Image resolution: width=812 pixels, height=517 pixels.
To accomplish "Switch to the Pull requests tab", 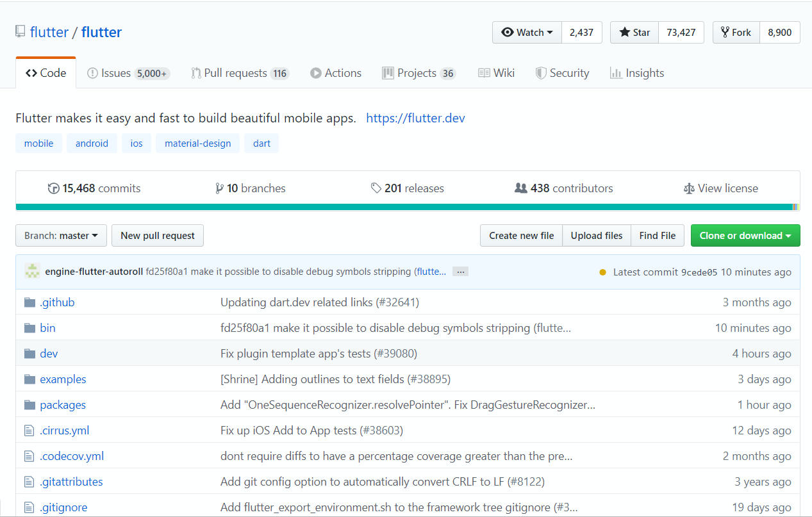I will tap(240, 73).
